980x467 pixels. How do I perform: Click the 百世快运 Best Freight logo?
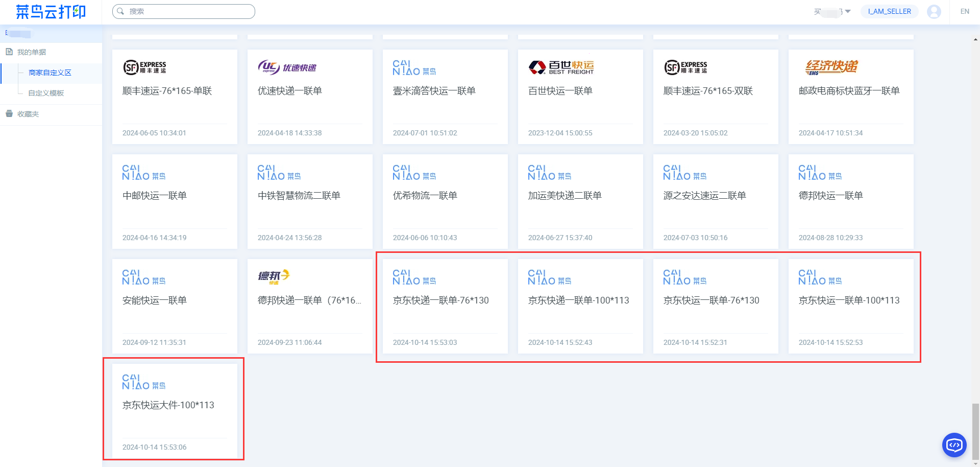pos(561,67)
